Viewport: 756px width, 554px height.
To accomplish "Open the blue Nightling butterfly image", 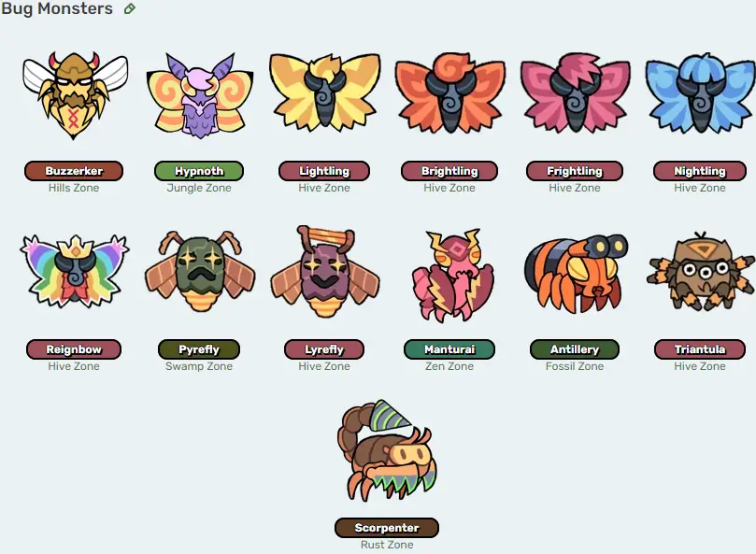I will (700, 92).
